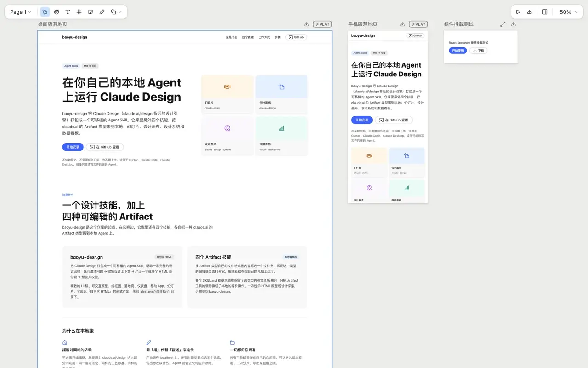This screenshot has height=368, width=588.
Task: Click 安装 in desktop nav
Action: [x=277, y=37]
